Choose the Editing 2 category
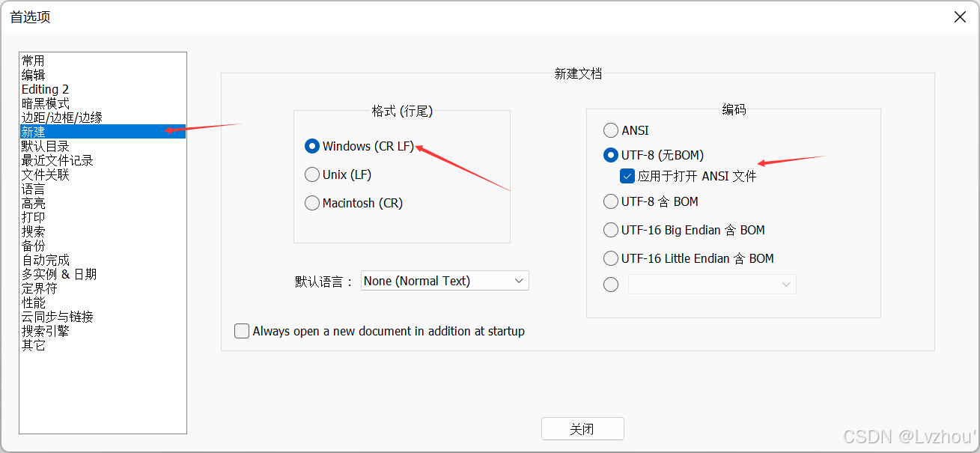This screenshot has width=980, height=453. coord(103,89)
